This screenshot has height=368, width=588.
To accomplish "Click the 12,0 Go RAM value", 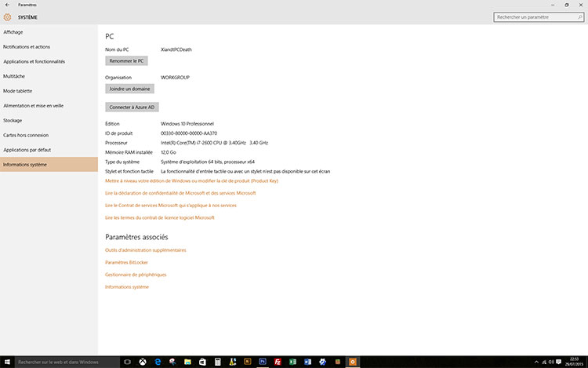I will (x=169, y=152).
